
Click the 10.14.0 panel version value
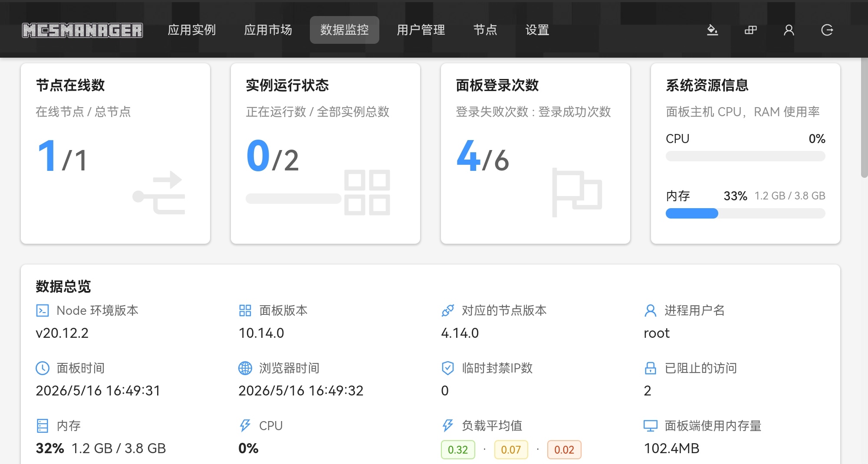261,333
